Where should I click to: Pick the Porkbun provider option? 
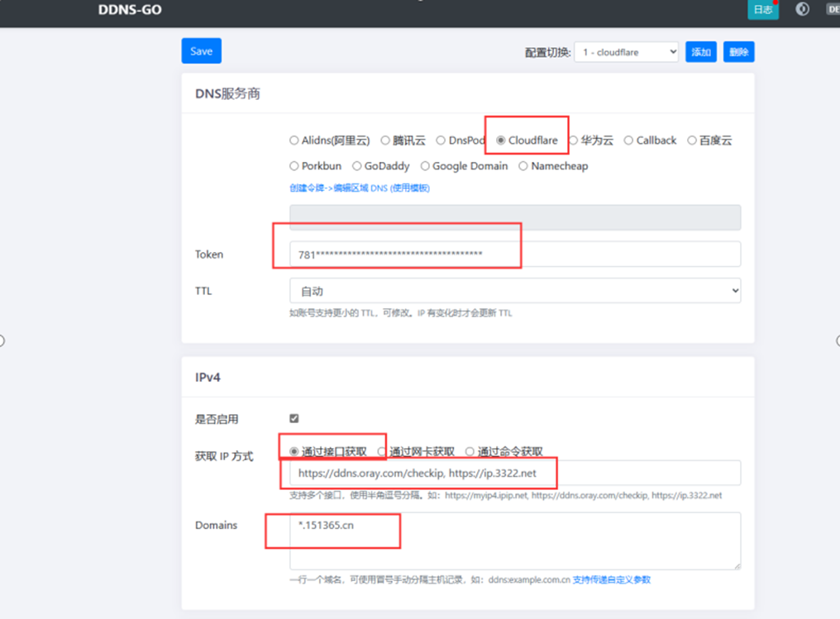pyautogui.click(x=294, y=166)
